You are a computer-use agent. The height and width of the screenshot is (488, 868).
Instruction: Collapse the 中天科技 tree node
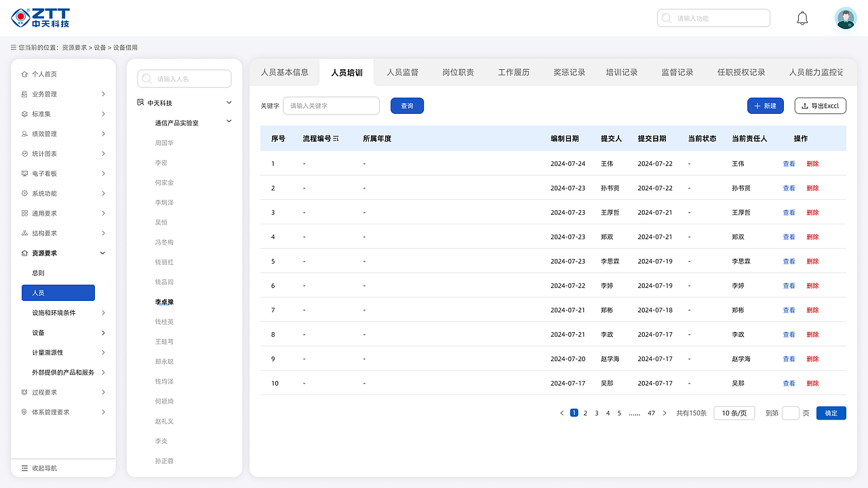(x=229, y=102)
